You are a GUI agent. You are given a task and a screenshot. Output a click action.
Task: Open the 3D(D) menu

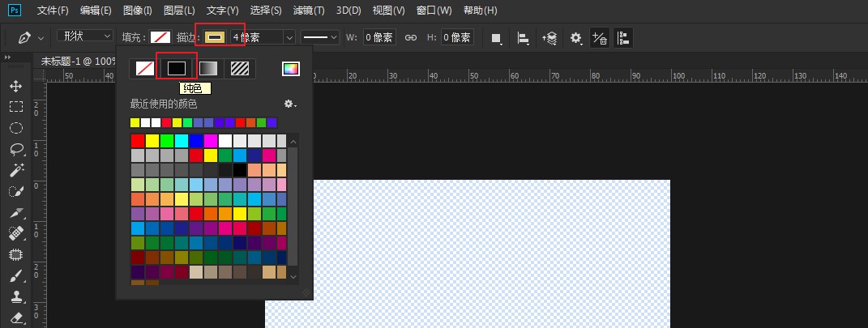point(348,11)
